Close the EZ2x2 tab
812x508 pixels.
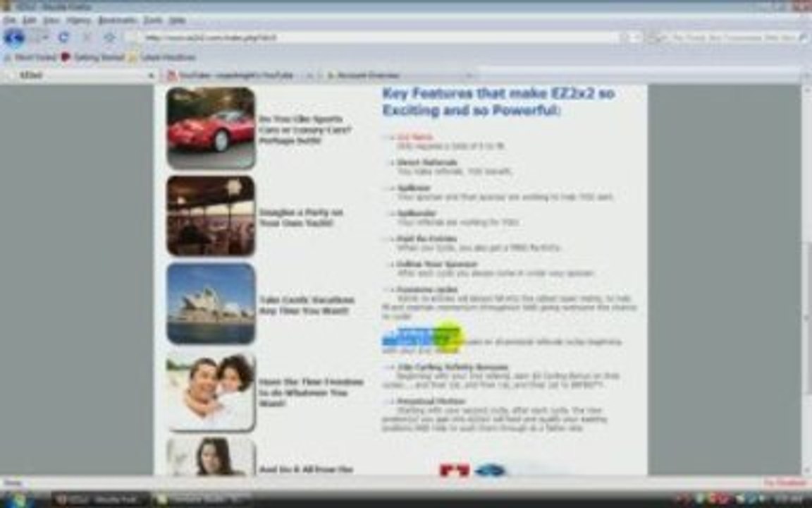coord(151,75)
